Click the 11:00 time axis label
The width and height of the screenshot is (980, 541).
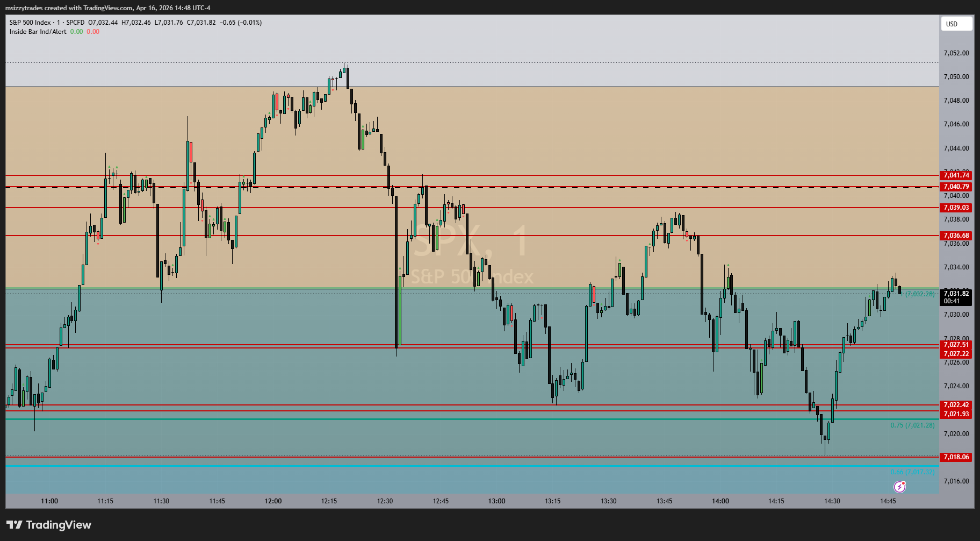(x=49, y=501)
